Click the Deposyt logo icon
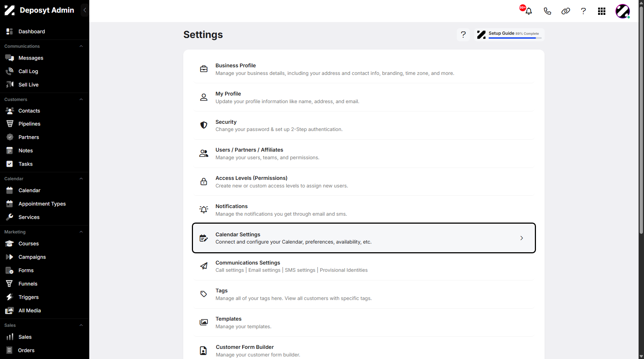644x359 pixels. pos(10,10)
